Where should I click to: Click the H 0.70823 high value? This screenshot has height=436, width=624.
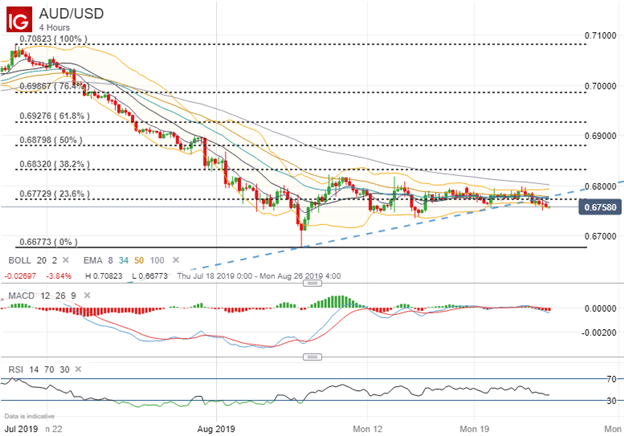pos(103,276)
